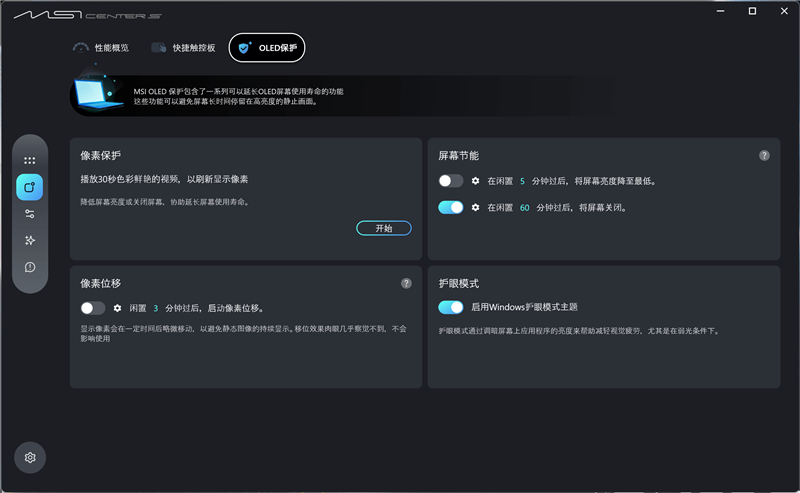Screen dimensions: 800x493
Task: Click the touchpad icon beside 快捷触控板
Action: pyautogui.click(x=159, y=47)
